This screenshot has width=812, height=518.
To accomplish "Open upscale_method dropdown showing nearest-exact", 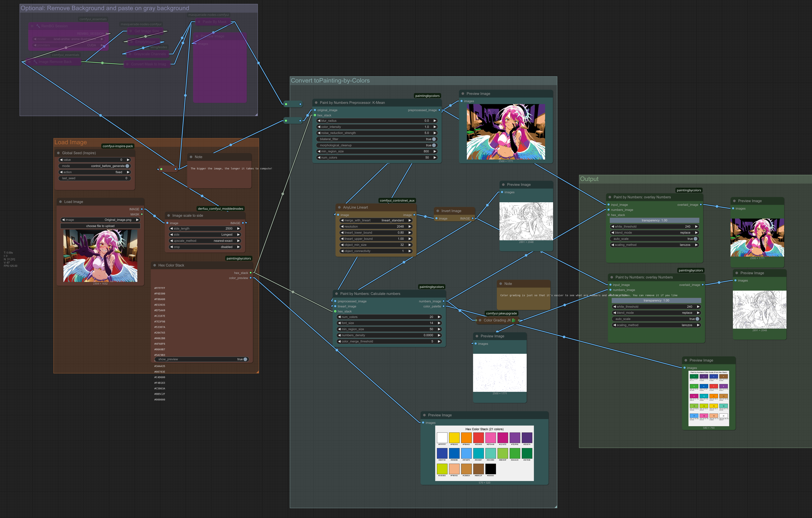I will point(205,241).
